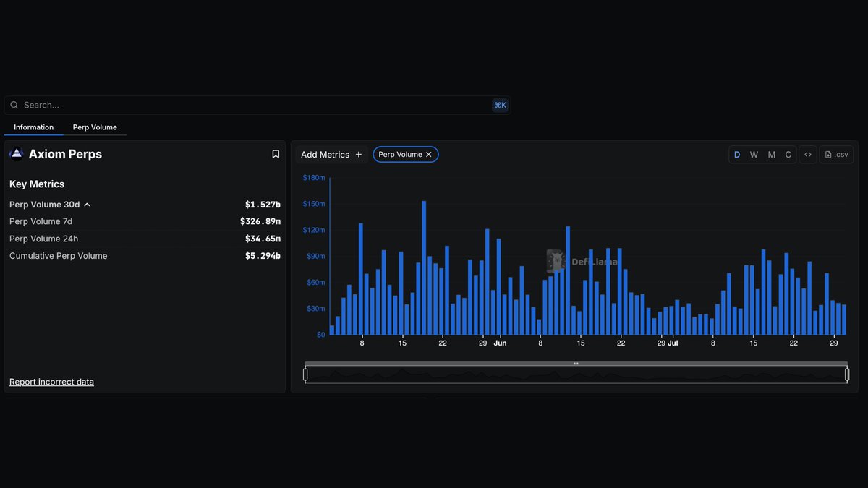868x488 pixels.
Task: Select the cumulative (C) chart view
Action: point(788,155)
